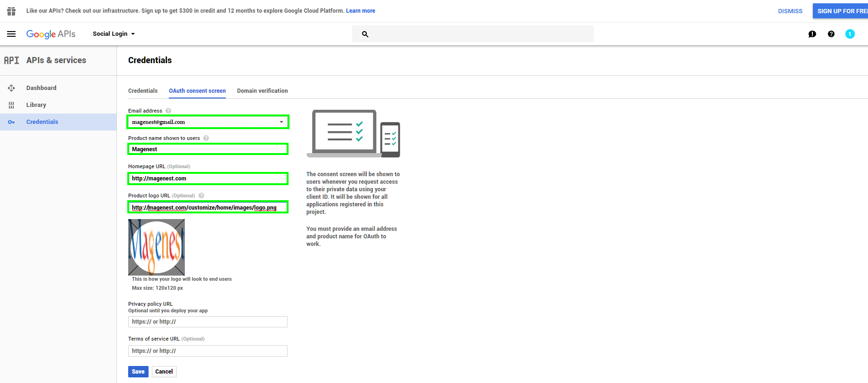The height and width of the screenshot is (383, 868).
Task: Open the help question mark icon
Action: click(x=831, y=34)
